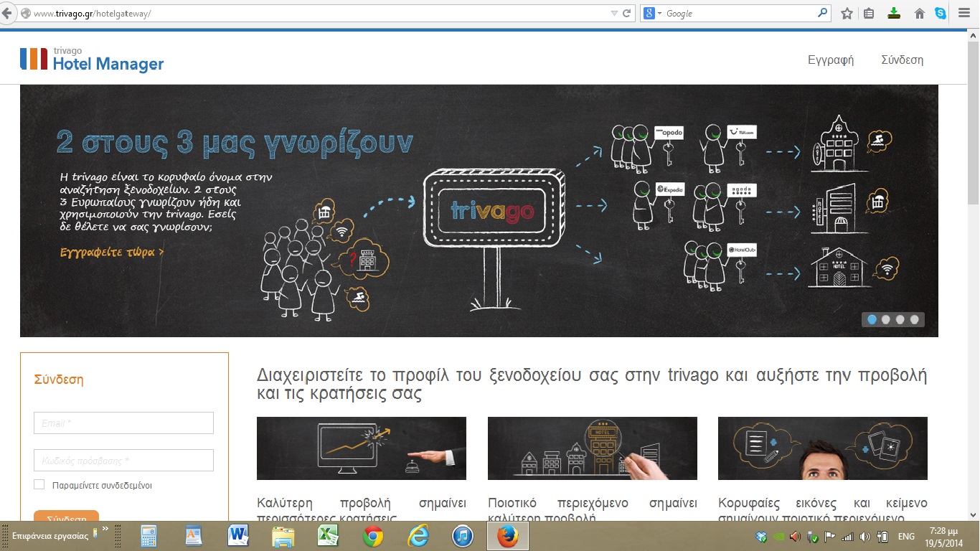Click the heading Κορυφαίες εικόνες και κείμενο
The height and width of the screenshot is (551, 980).
(823, 503)
